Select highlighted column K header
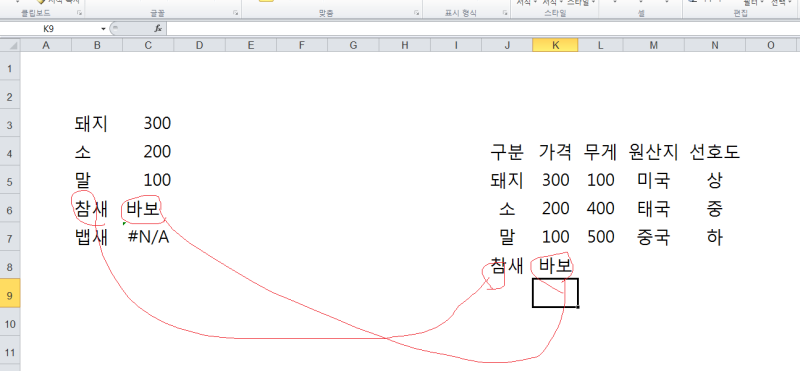Screen dimensions: 800x371 (555, 45)
